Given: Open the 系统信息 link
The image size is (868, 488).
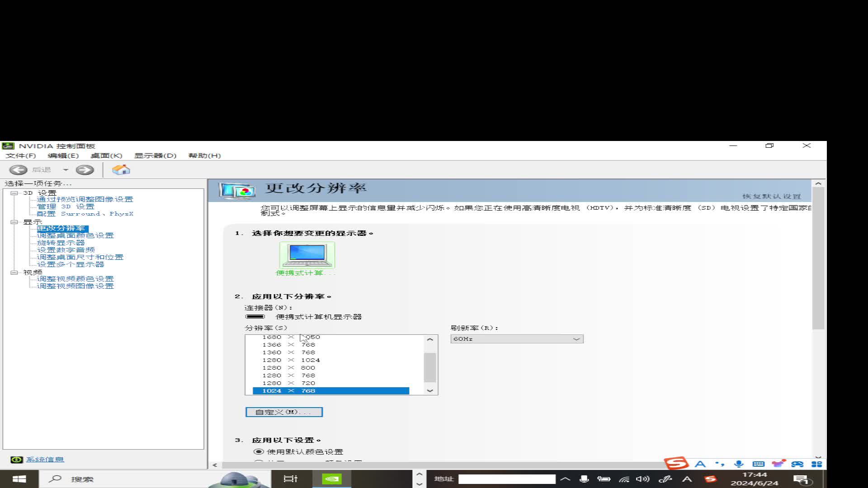Looking at the screenshot, I should tap(45, 460).
